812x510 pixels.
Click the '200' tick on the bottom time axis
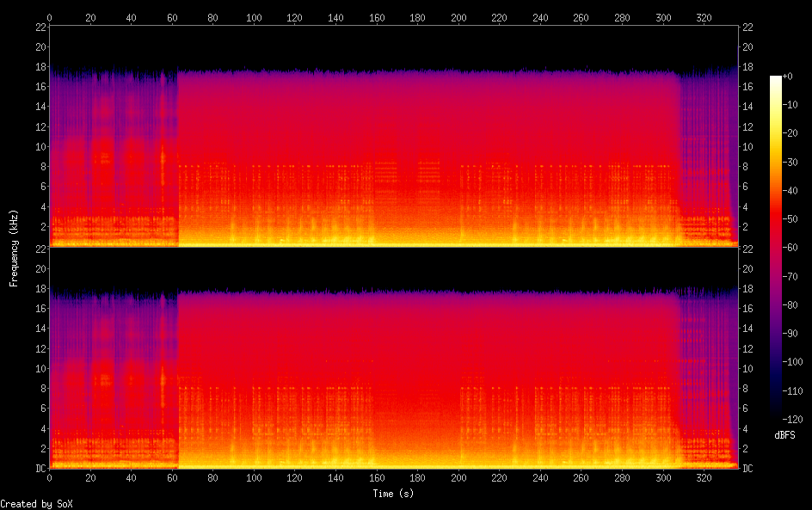coord(458,478)
